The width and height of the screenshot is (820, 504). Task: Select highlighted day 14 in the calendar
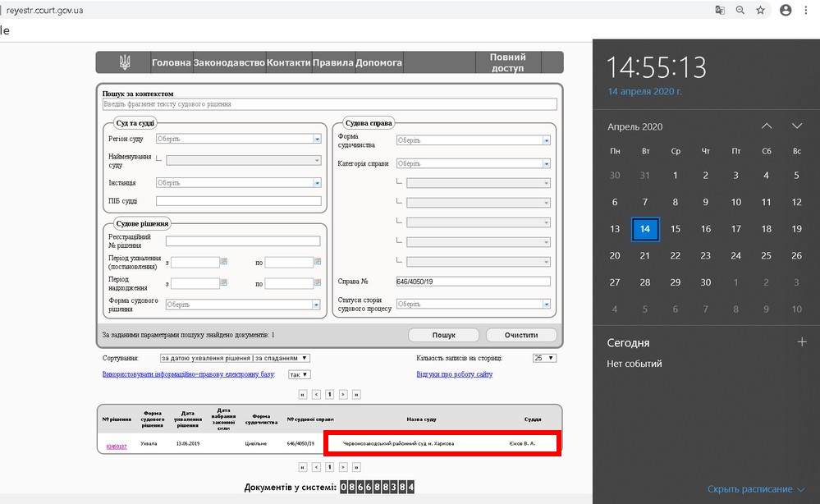645,229
